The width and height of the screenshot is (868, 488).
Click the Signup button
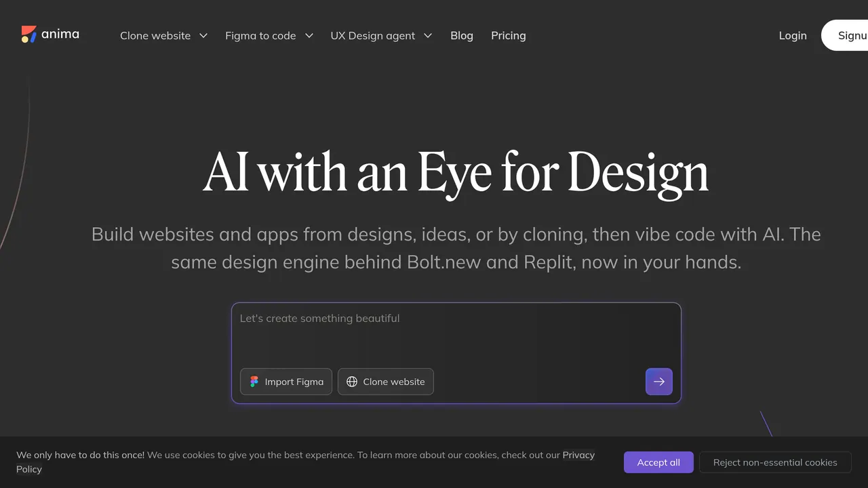click(845, 35)
